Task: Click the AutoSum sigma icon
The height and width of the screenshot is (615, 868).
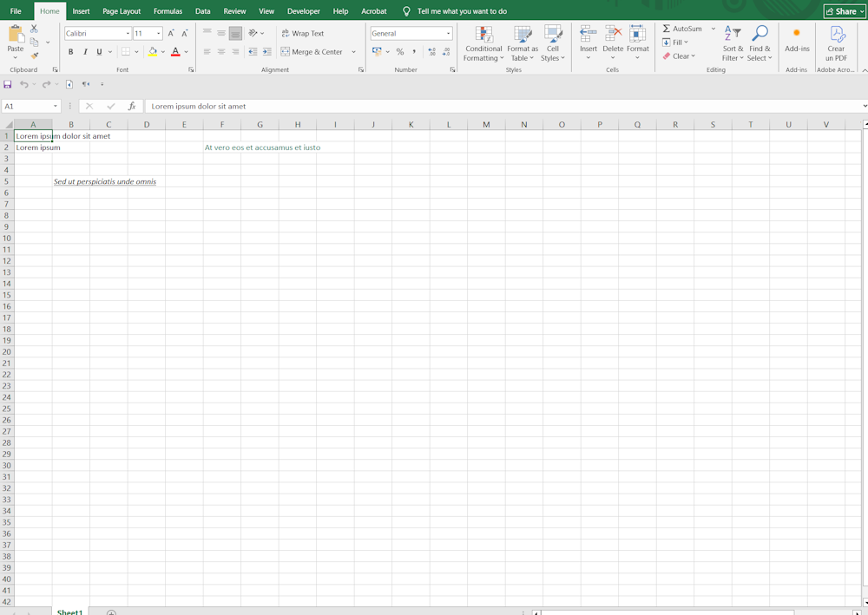Action: [x=667, y=29]
